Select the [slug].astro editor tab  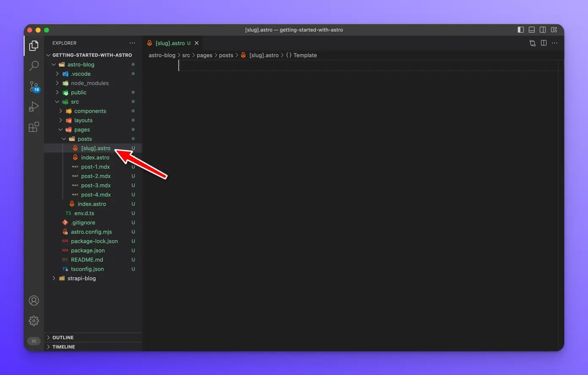[173, 43]
